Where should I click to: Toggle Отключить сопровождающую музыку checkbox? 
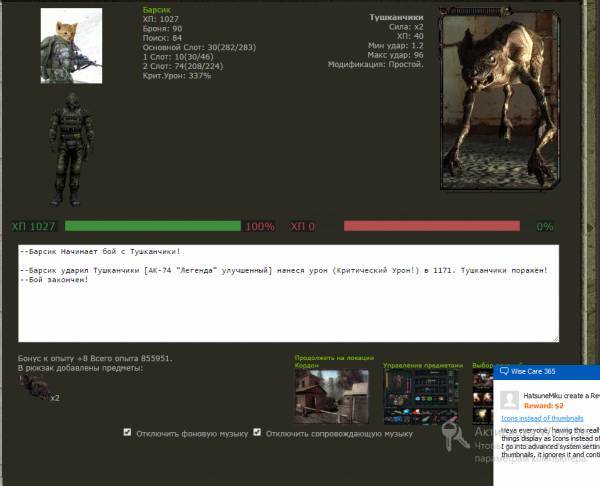(x=257, y=433)
